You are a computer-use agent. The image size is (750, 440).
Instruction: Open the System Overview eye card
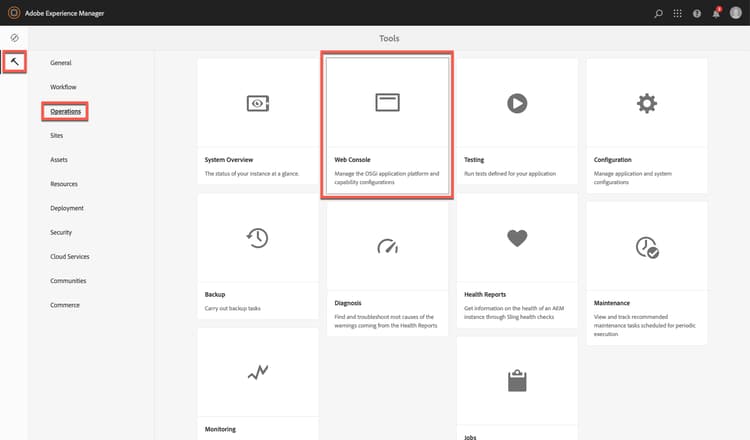click(x=258, y=121)
